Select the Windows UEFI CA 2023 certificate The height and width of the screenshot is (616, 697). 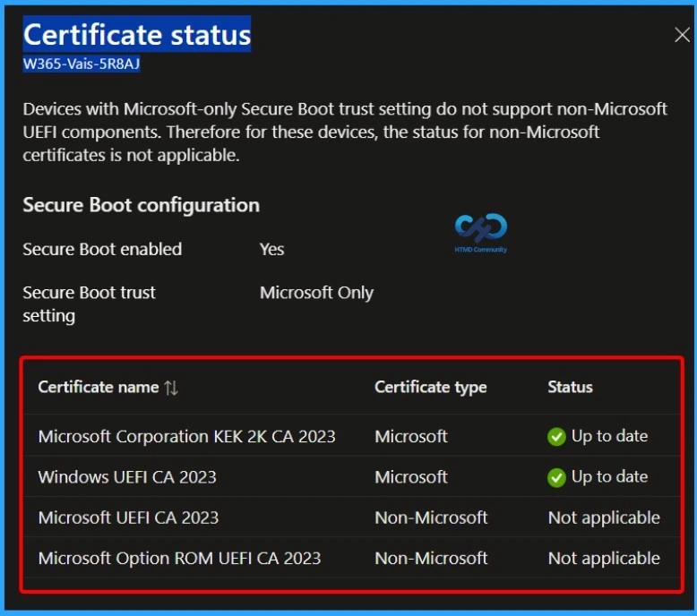127,477
